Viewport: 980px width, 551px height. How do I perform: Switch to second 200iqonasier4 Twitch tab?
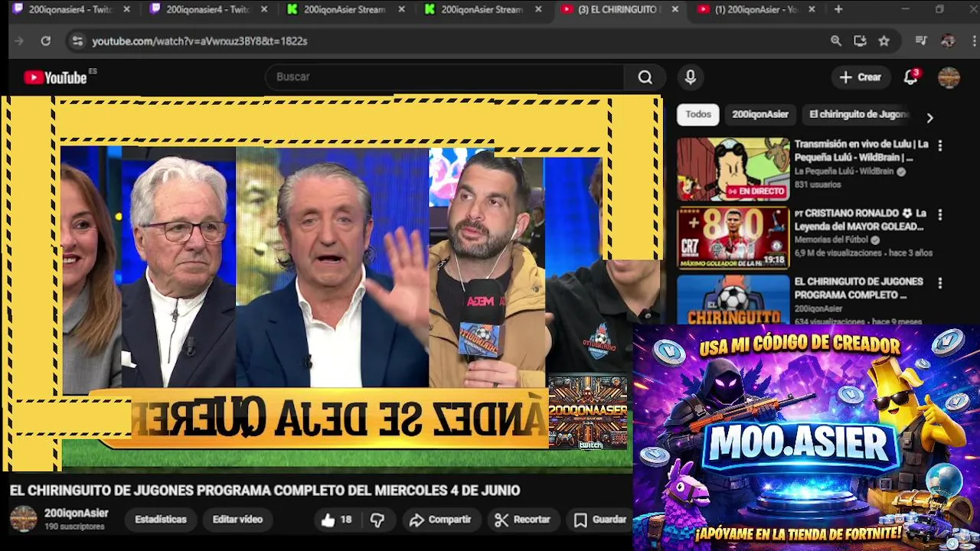click(x=207, y=9)
